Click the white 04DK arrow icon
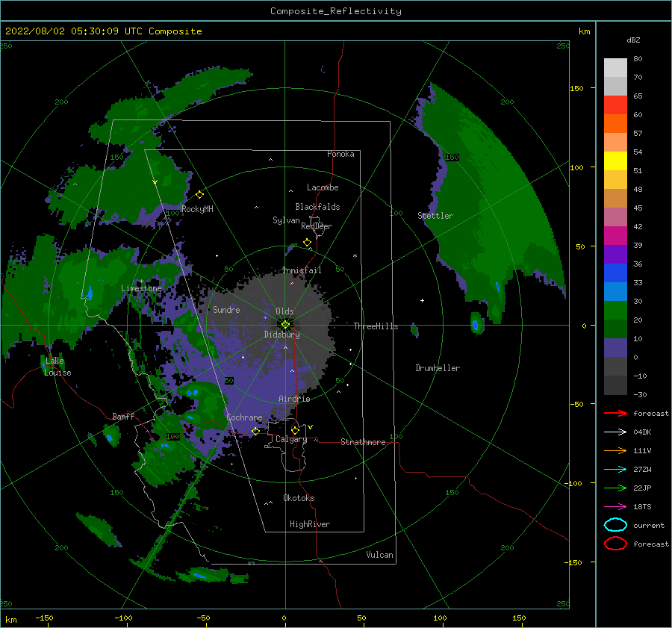 tap(615, 432)
